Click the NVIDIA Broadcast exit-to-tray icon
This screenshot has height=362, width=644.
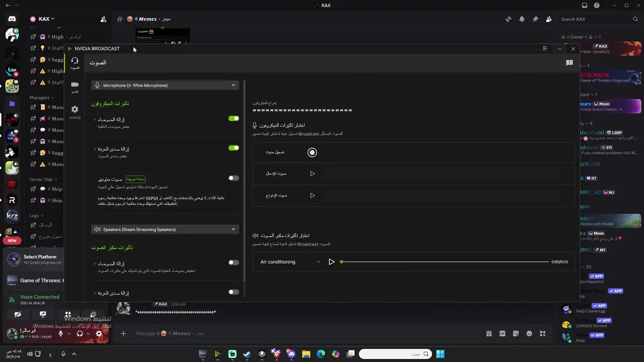(x=545, y=49)
